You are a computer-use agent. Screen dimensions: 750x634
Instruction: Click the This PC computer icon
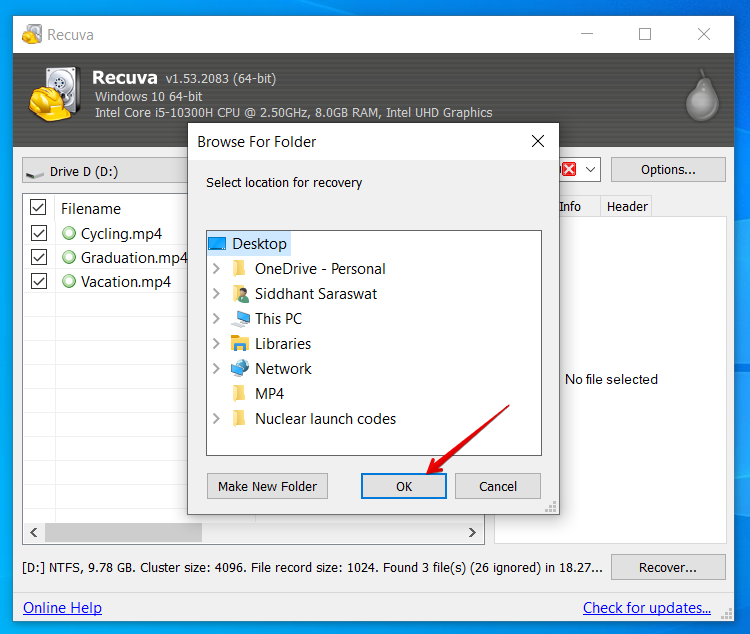tap(241, 319)
